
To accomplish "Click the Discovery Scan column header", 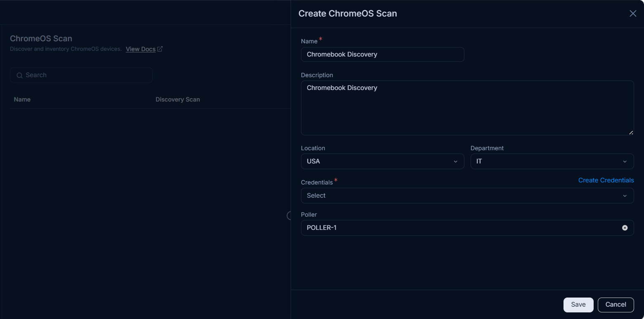I will [x=178, y=99].
